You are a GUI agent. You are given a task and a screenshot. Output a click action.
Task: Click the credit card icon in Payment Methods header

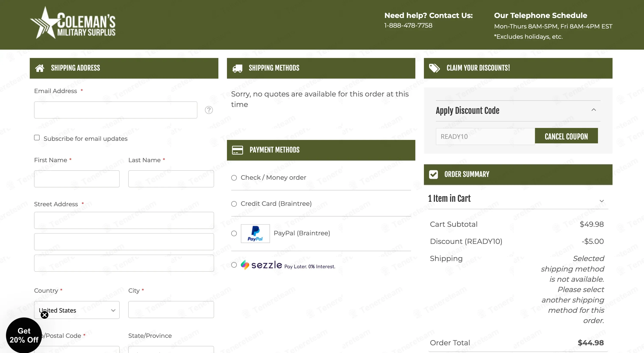point(237,150)
